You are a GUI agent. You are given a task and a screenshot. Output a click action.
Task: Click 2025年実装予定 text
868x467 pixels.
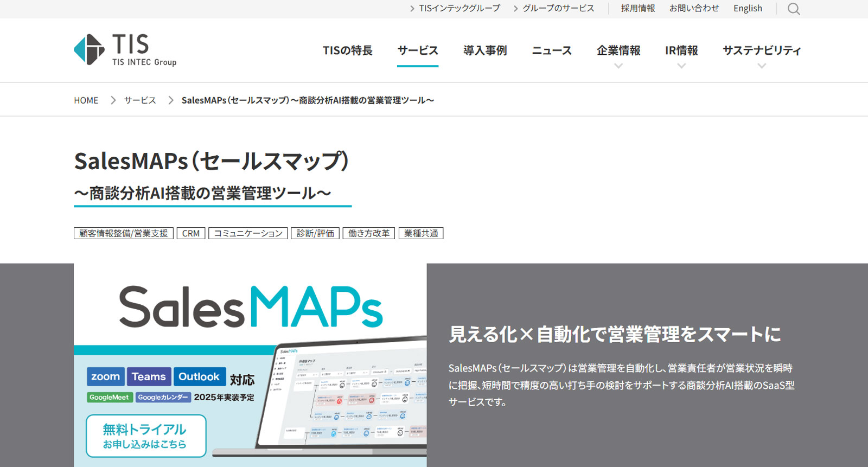pos(224,398)
